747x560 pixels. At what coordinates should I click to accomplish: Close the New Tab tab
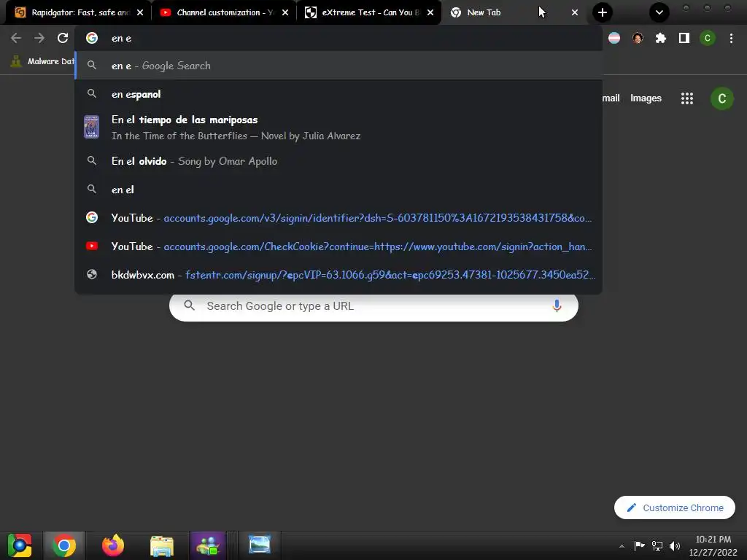point(575,12)
